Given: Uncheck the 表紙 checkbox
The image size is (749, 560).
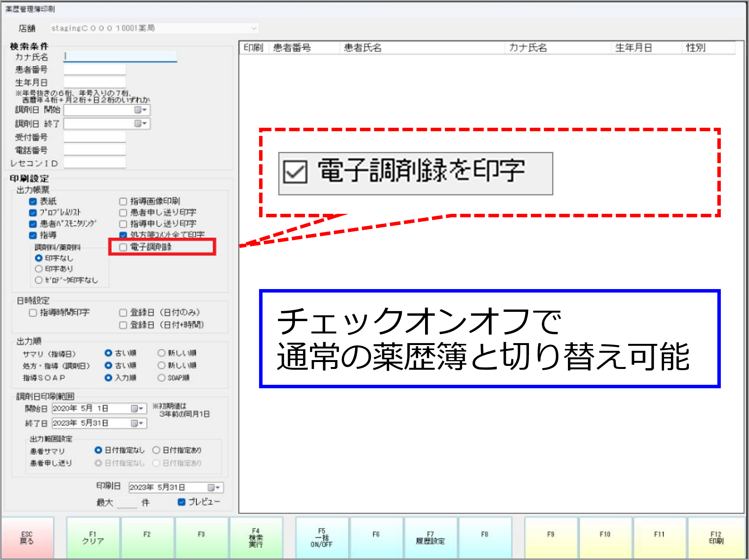Looking at the screenshot, I should pyautogui.click(x=33, y=201).
